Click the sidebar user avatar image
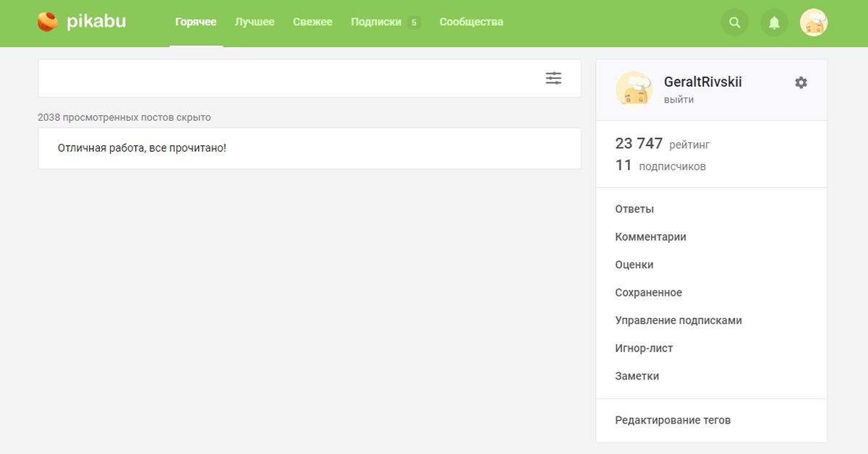This screenshot has width=868, height=454. (634, 90)
